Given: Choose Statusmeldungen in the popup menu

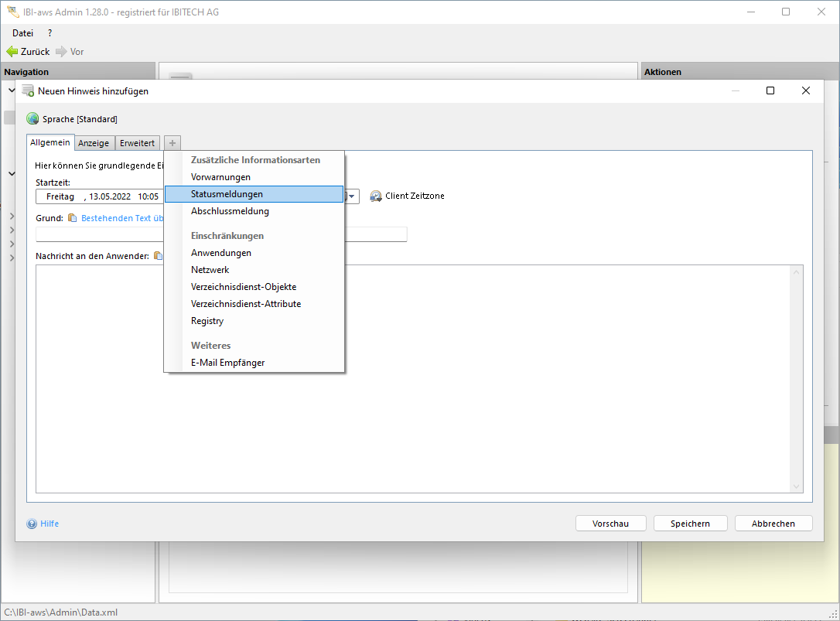Looking at the screenshot, I should [227, 194].
